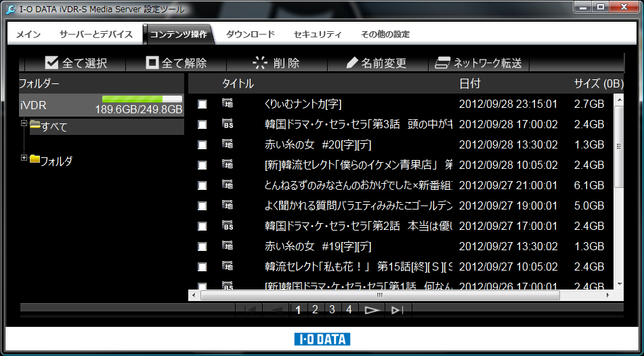Click horizontal scrollbar right arrow

tap(608, 295)
